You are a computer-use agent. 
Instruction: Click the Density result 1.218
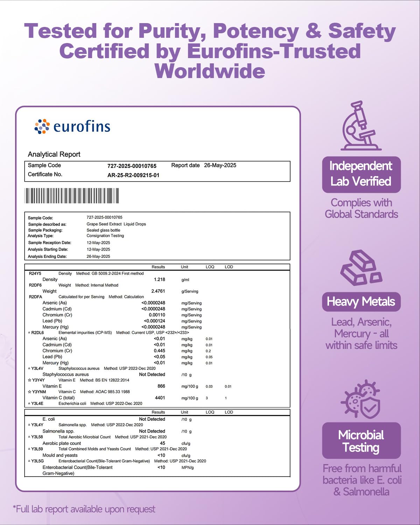[x=160, y=280]
